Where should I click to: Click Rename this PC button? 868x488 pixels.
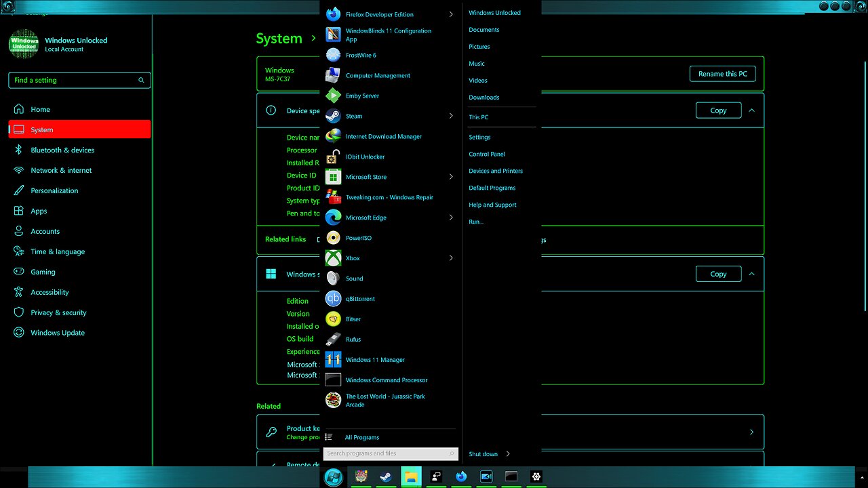723,74
